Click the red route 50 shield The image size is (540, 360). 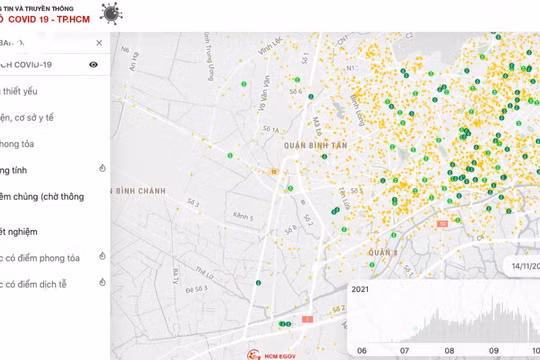coord(442,224)
